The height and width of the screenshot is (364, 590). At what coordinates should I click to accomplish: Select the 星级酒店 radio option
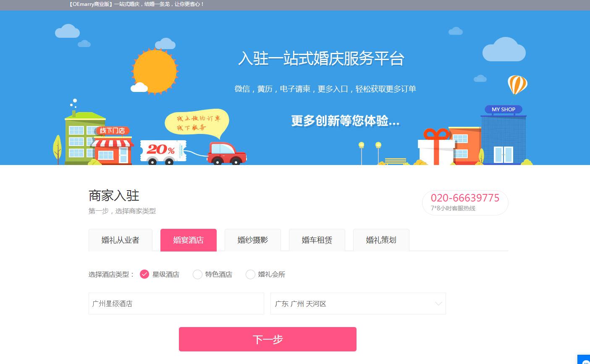(x=144, y=274)
